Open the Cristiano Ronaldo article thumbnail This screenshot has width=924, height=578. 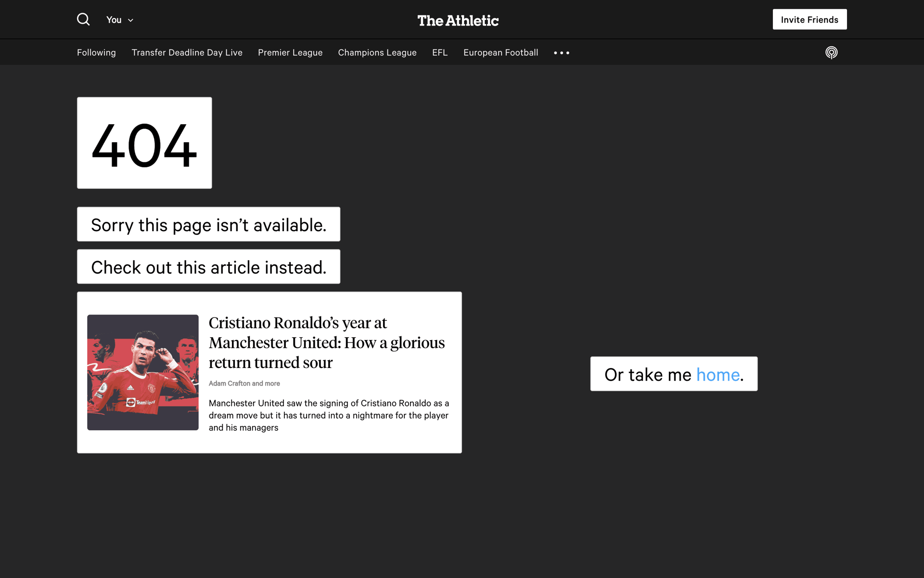(143, 372)
